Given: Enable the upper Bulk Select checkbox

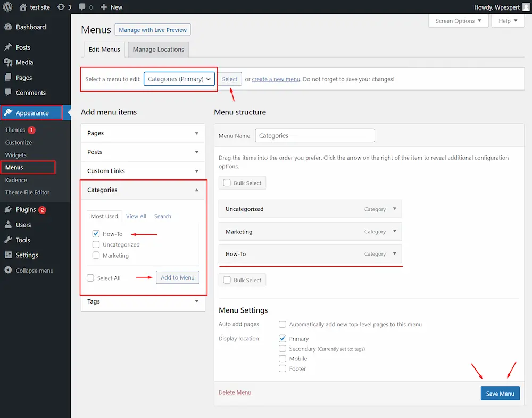Looking at the screenshot, I should pyautogui.click(x=227, y=183).
